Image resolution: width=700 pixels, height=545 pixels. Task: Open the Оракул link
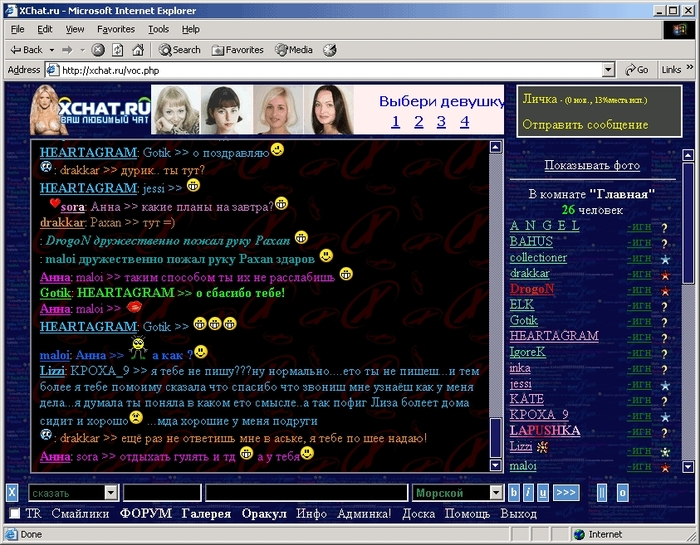point(264,514)
